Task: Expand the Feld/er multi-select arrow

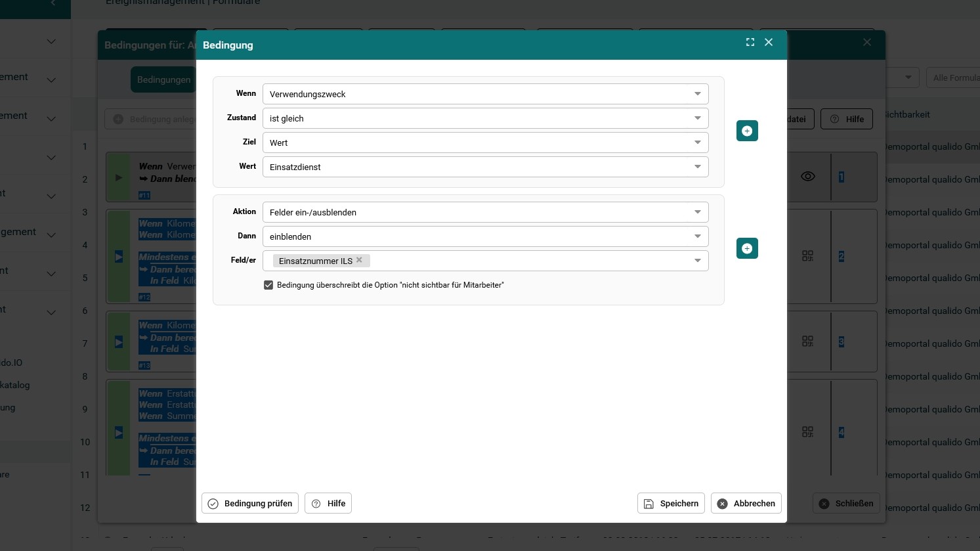Action: click(697, 261)
